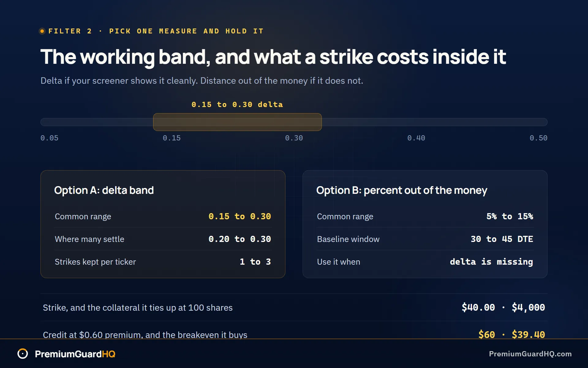Click the PremiumGuardHQ circular logo icon
This screenshot has height=368, width=588.
click(23, 354)
